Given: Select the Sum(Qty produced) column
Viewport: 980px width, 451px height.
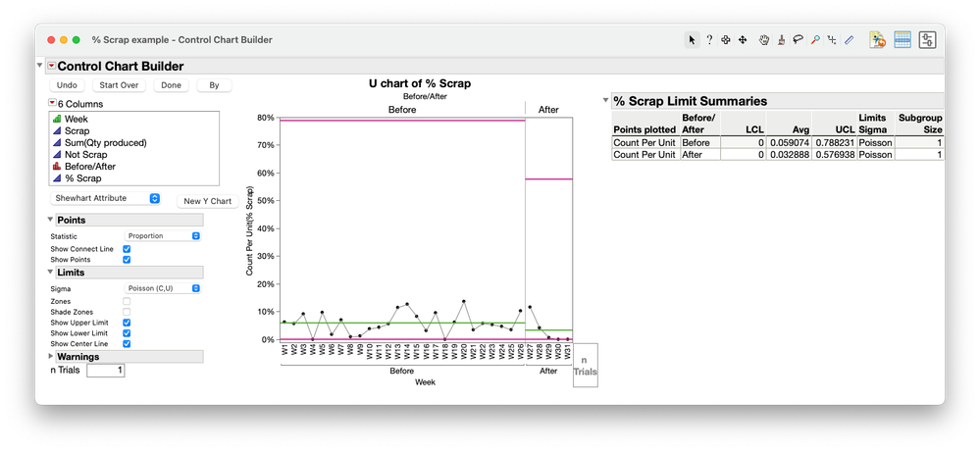Looking at the screenshot, I should pos(105,142).
